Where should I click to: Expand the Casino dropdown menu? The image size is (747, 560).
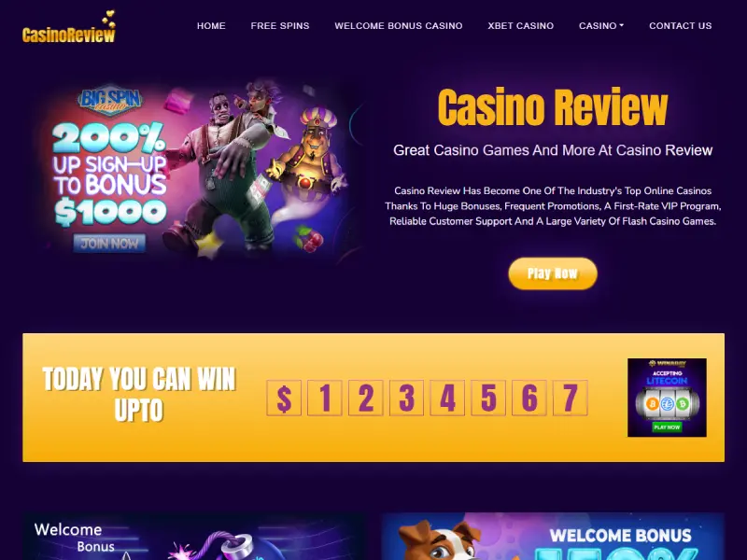pyautogui.click(x=601, y=26)
